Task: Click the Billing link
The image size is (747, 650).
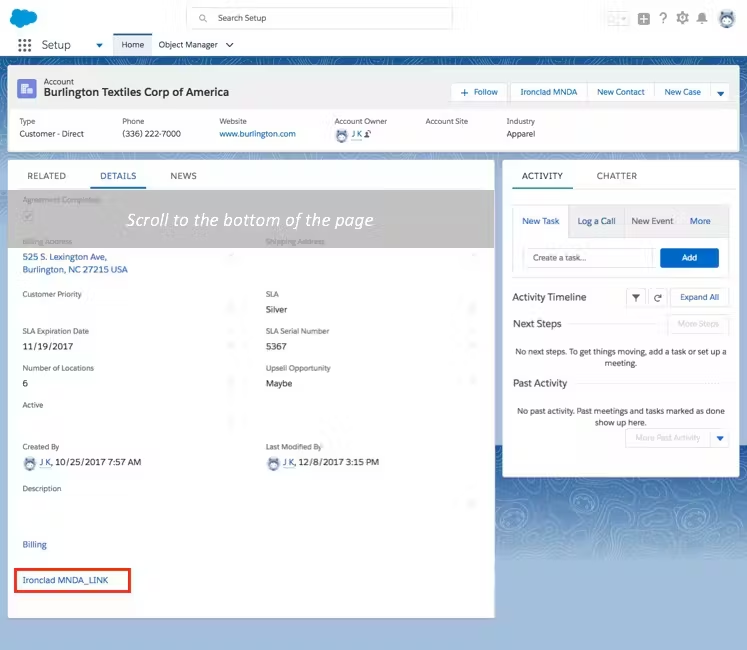Action: [x=34, y=545]
